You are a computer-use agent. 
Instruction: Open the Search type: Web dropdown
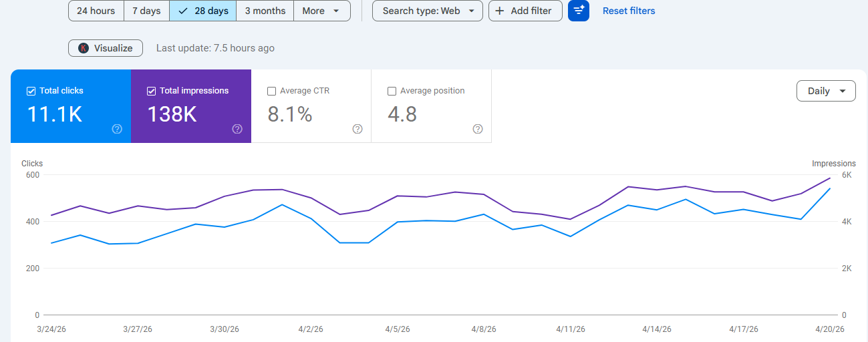(x=428, y=11)
